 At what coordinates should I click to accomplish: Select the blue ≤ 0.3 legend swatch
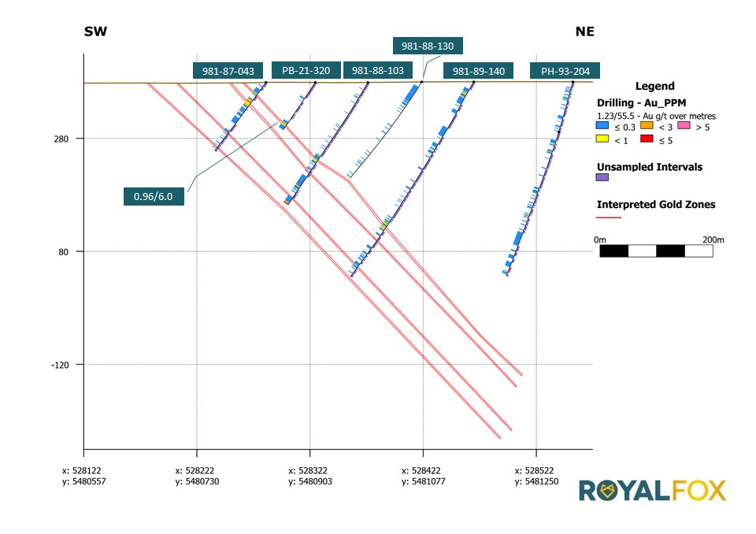tap(602, 127)
